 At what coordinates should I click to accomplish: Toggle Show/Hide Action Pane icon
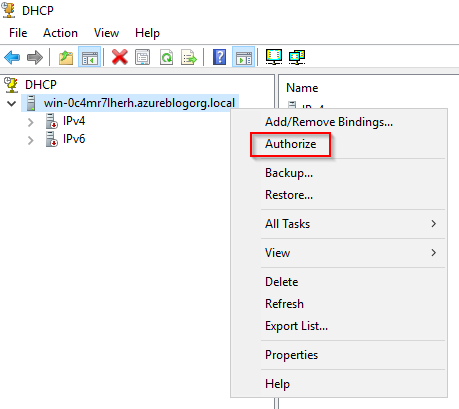coord(244,57)
